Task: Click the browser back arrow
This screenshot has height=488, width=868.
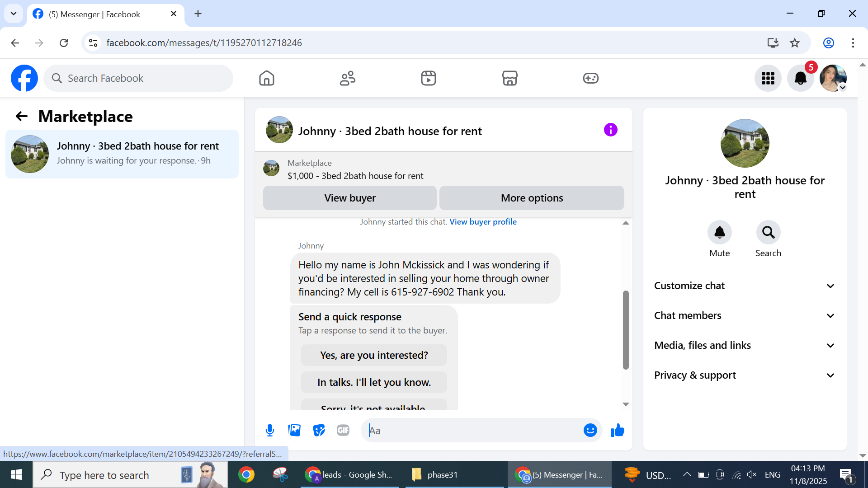Action: [x=15, y=43]
